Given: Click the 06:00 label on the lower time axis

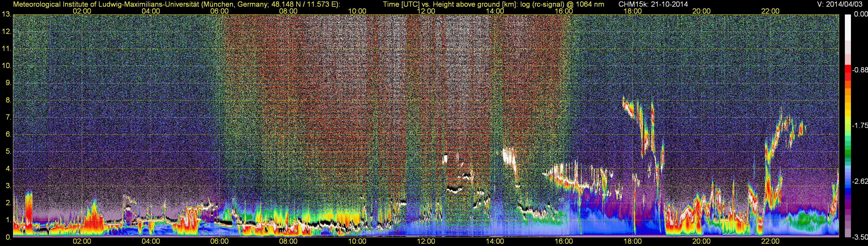Looking at the screenshot, I should [x=219, y=242].
